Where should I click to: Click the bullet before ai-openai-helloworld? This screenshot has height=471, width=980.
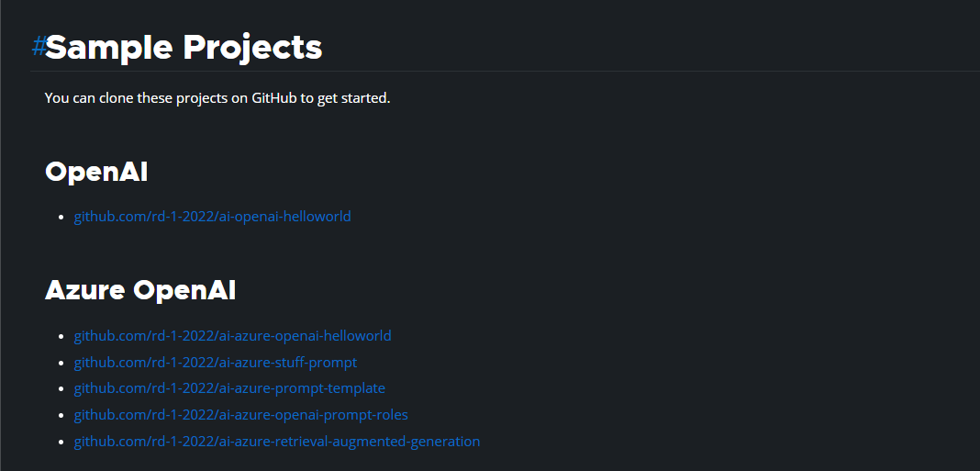pyautogui.click(x=61, y=218)
